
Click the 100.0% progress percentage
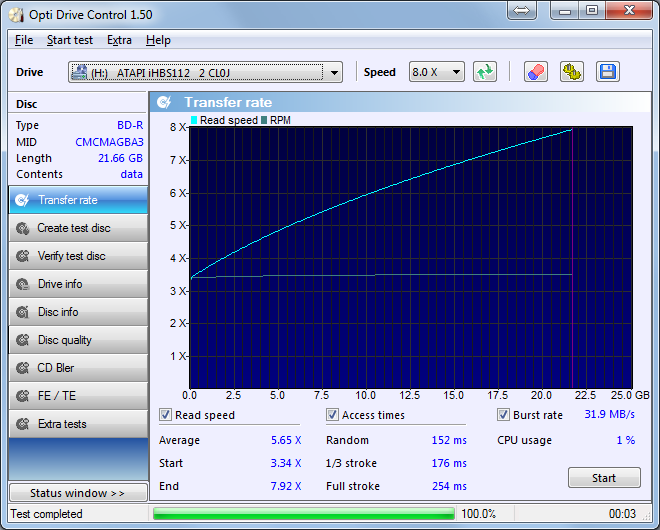pos(479,514)
